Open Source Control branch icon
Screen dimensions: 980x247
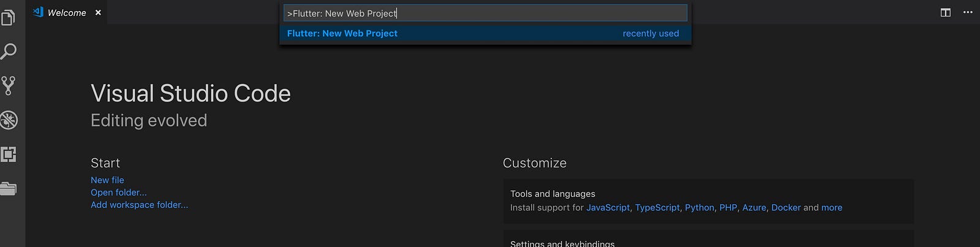9,86
